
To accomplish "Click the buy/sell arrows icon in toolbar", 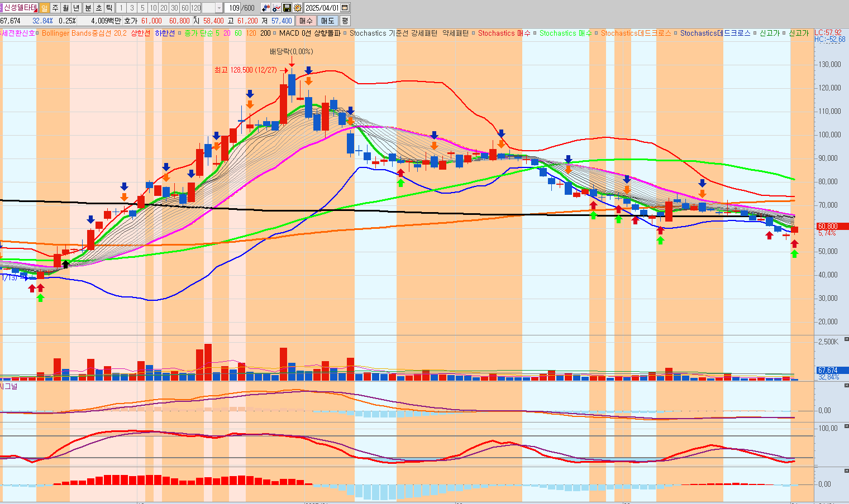I will pos(265,8).
